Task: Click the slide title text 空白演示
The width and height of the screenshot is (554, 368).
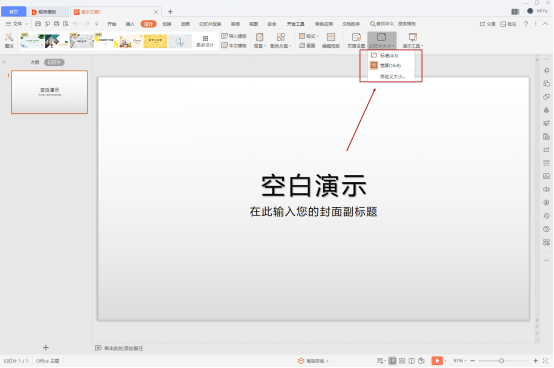Action: 314,185
